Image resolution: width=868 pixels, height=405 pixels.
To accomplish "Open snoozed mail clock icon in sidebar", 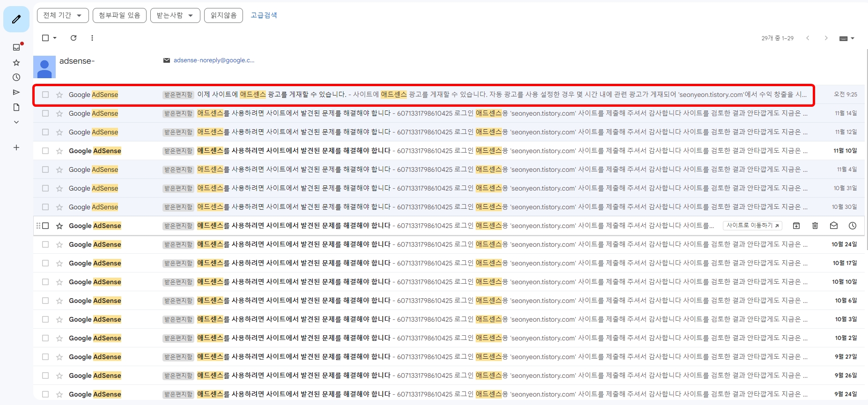I will point(16,77).
